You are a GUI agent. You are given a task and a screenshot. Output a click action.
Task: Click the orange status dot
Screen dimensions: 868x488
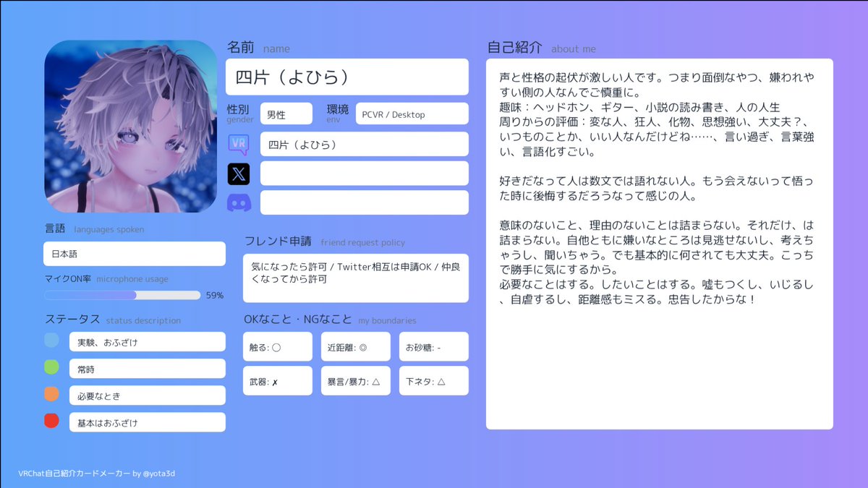tap(51, 395)
